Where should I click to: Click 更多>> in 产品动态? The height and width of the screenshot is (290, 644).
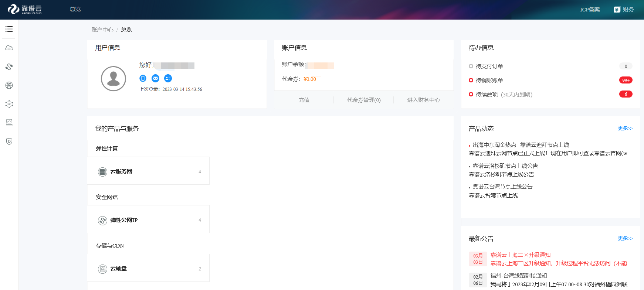tap(625, 128)
